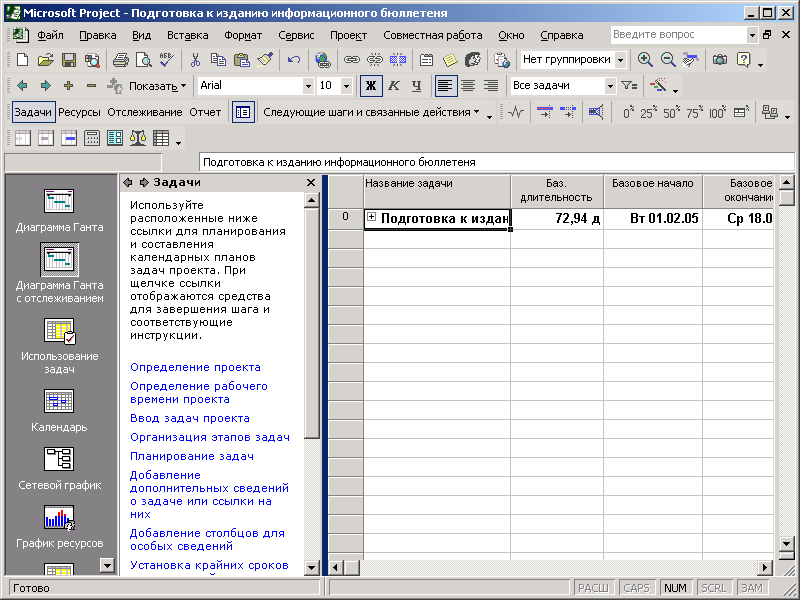800x600 pixels.
Task: Click the Link Tasks chain icon
Action: pos(351,60)
